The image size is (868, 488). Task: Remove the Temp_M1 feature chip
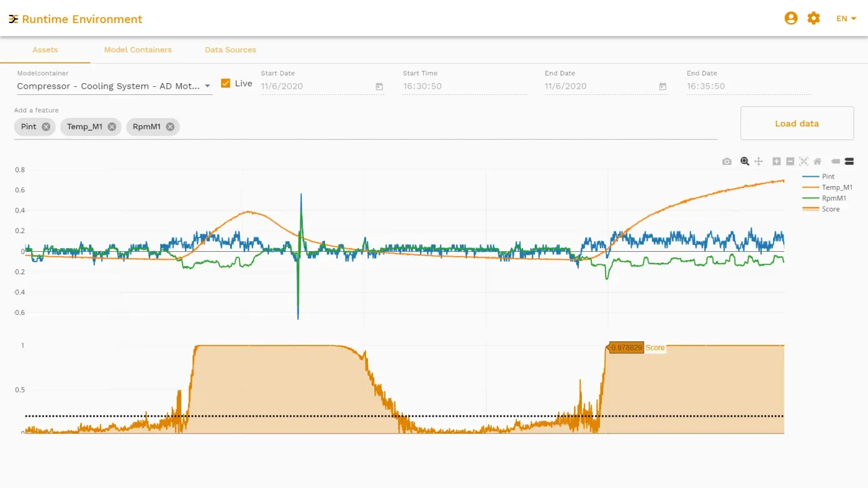112,127
